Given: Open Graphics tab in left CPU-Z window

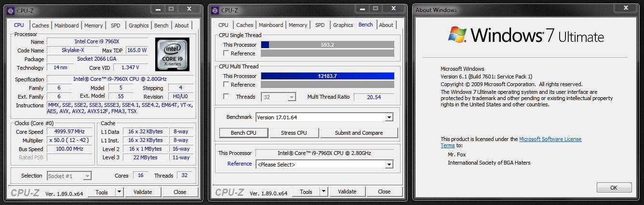Looking at the screenshot, I should pos(138,26).
